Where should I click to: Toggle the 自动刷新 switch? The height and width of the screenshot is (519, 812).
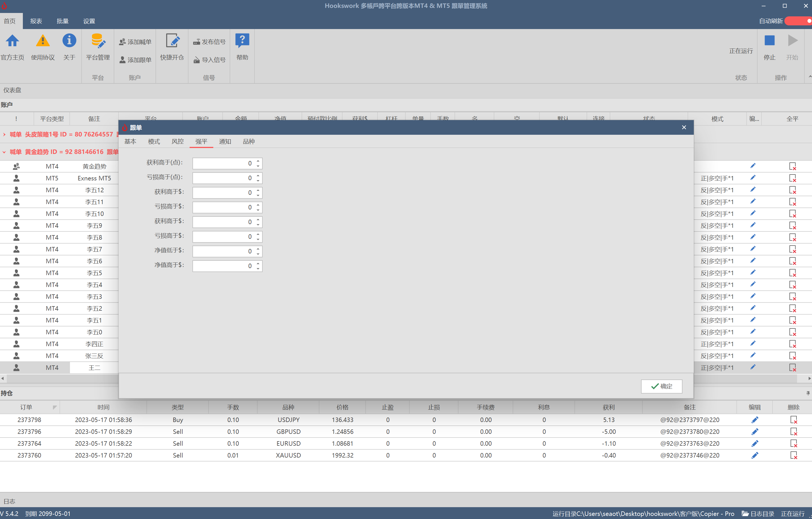tap(798, 21)
